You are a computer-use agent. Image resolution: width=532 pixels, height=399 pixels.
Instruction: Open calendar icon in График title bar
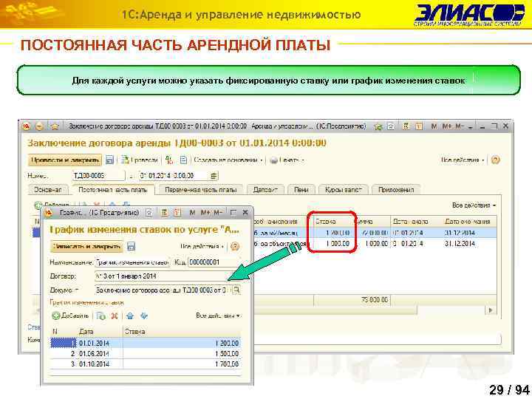pos(177,213)
